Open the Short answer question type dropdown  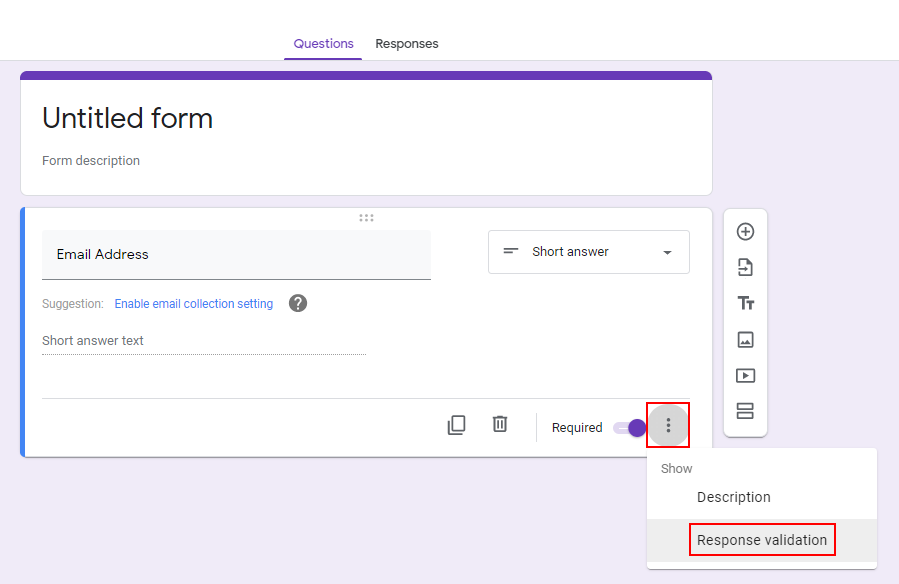click(x=589, y=252)
